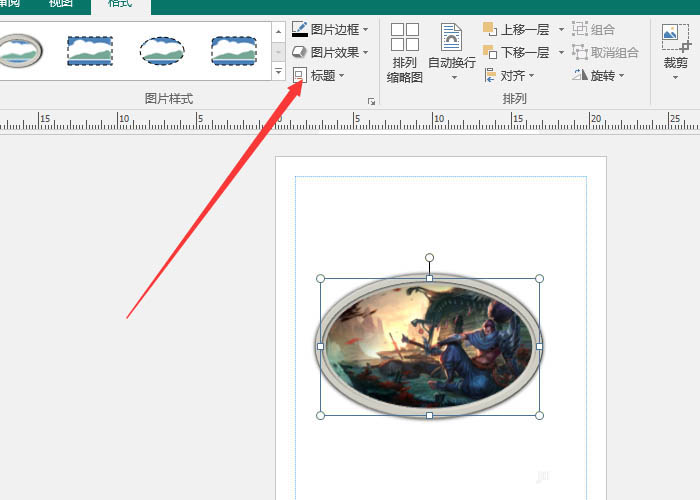The width and height of the screenshot is (700, 500).
Task: Click the picture's rotation handle
Action: point(429,258)
